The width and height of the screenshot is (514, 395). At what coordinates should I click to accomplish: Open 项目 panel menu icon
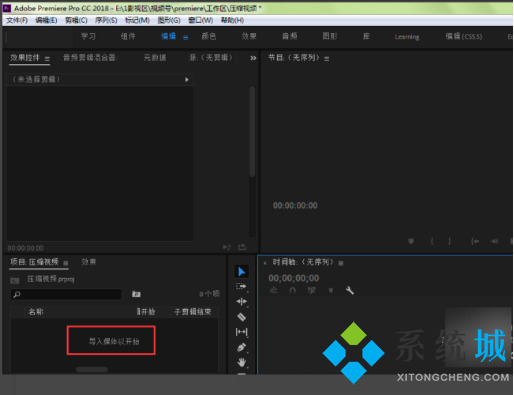click(66, 263)
